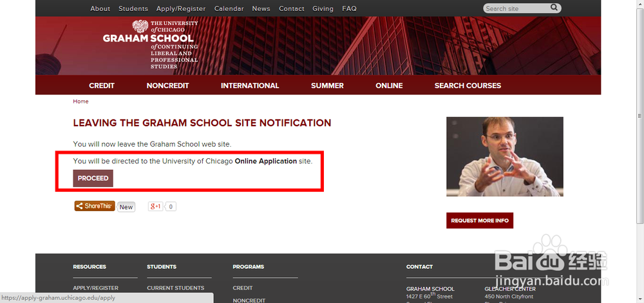Select the SUMMER navigation tab
This screenshot has width=644, height=303.
[x=327, y=86]
